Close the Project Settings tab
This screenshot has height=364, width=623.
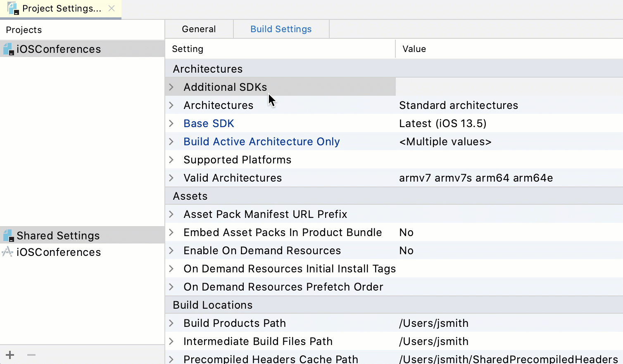112,8
